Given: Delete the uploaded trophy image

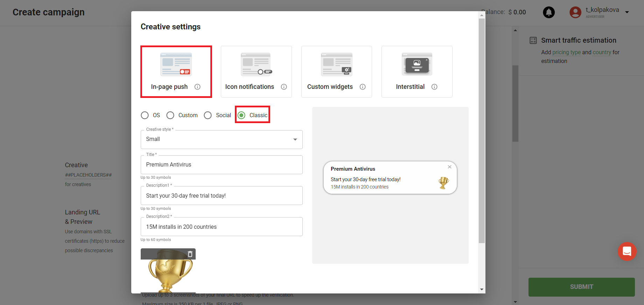Looking at the screenshot, I should tap(190, 254).
